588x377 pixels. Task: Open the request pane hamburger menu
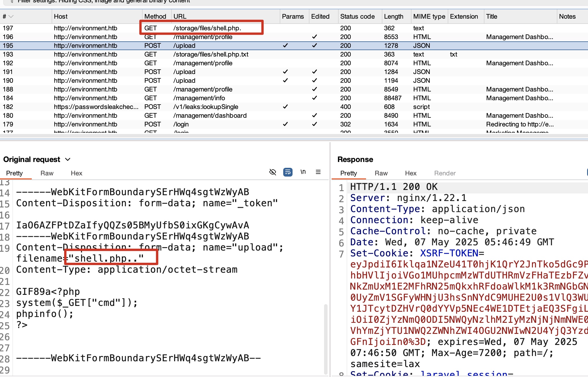click(318, 172)
